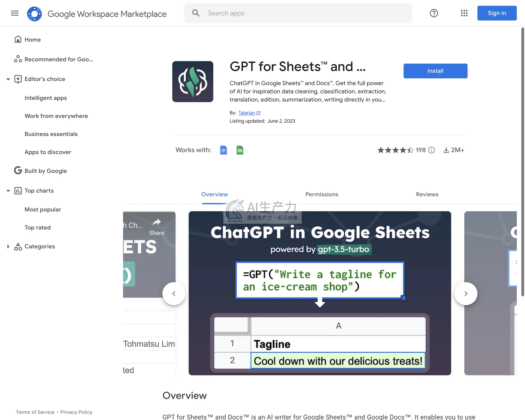Click the partially visible left slide
The image size is (525, 420).
pyautogui.click(x=149, y=293)
